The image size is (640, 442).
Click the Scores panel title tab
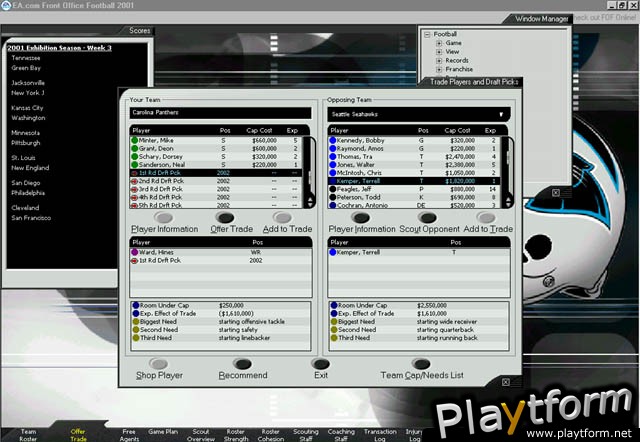(140, 31)
